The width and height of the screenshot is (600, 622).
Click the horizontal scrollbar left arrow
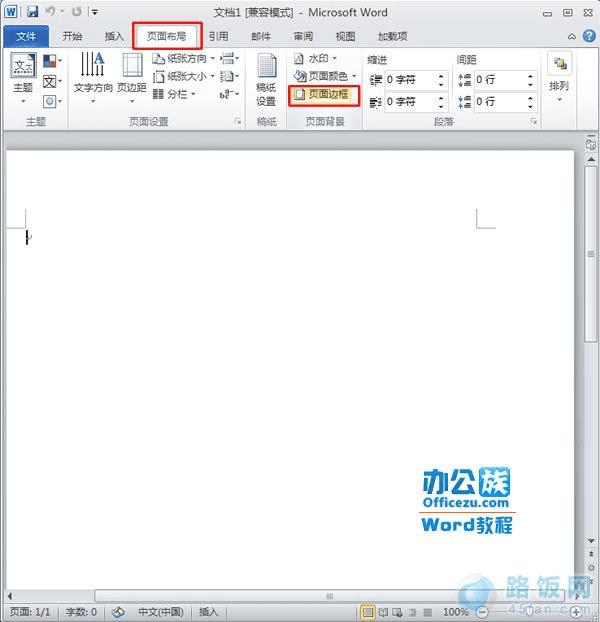point(10,596)
